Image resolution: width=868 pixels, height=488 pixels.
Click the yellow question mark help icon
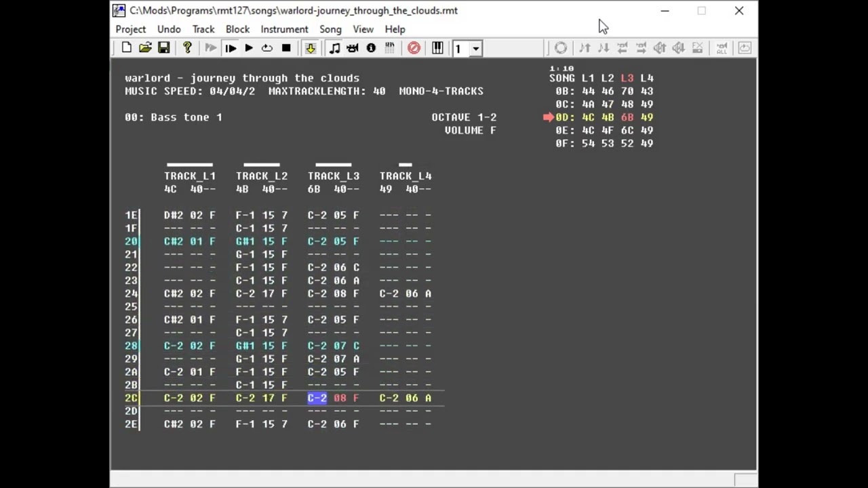187,48
